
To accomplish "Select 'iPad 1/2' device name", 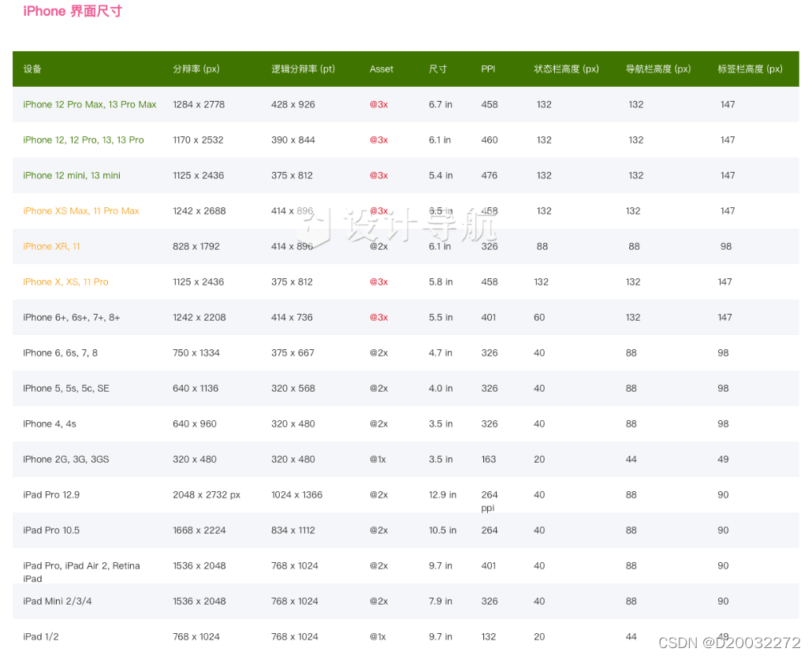I will tap(40, 636).
